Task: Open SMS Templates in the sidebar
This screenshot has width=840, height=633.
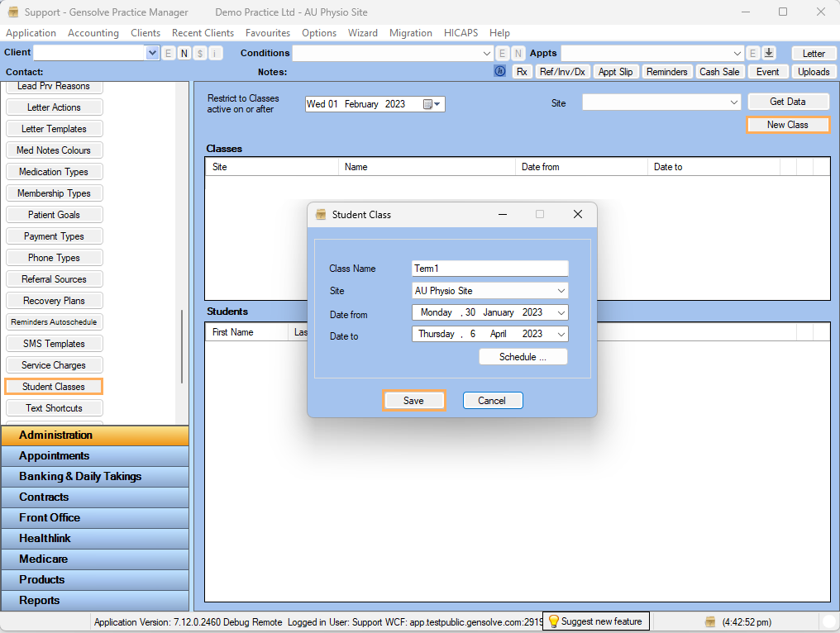Action: 54,344
